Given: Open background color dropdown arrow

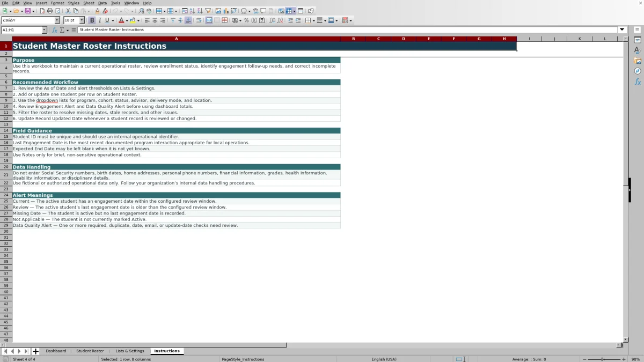Looking at the screenshot, I should coord(138,20).
